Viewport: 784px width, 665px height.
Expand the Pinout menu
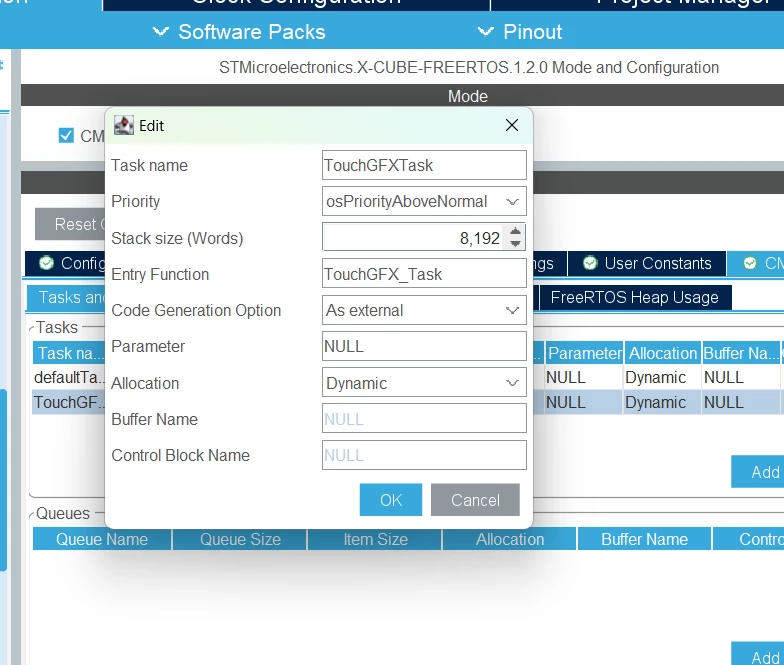tap(520, 32)
